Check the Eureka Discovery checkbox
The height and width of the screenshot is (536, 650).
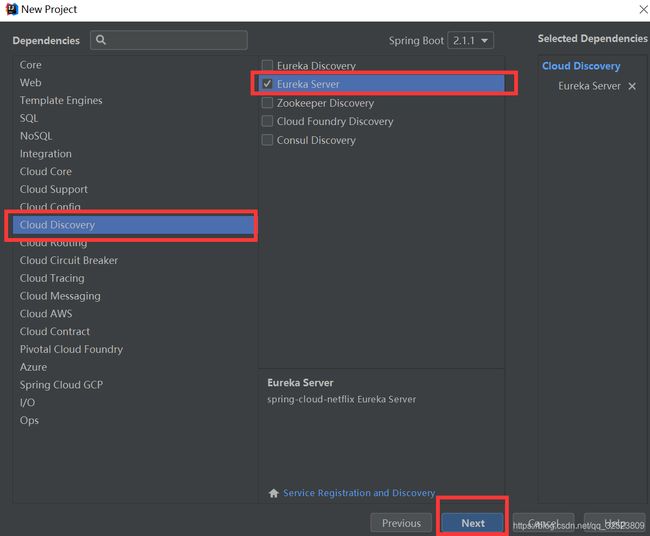click(267, 65)
